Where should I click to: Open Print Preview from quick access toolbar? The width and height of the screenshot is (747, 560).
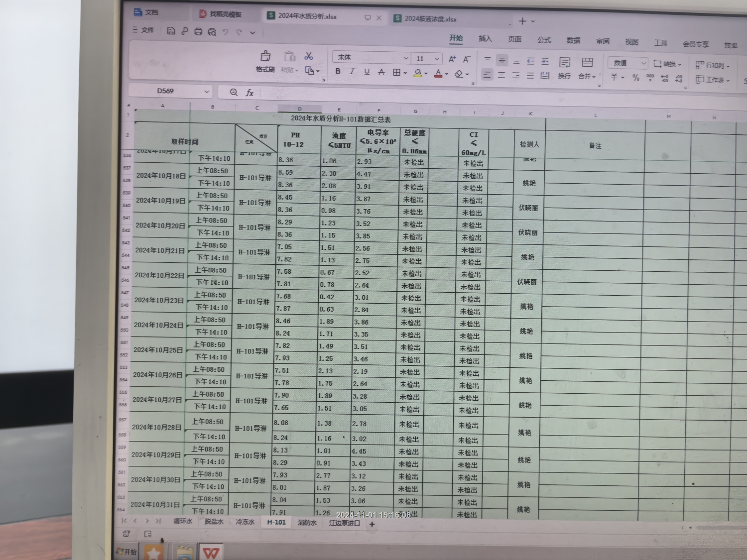(x=212, y=32)
